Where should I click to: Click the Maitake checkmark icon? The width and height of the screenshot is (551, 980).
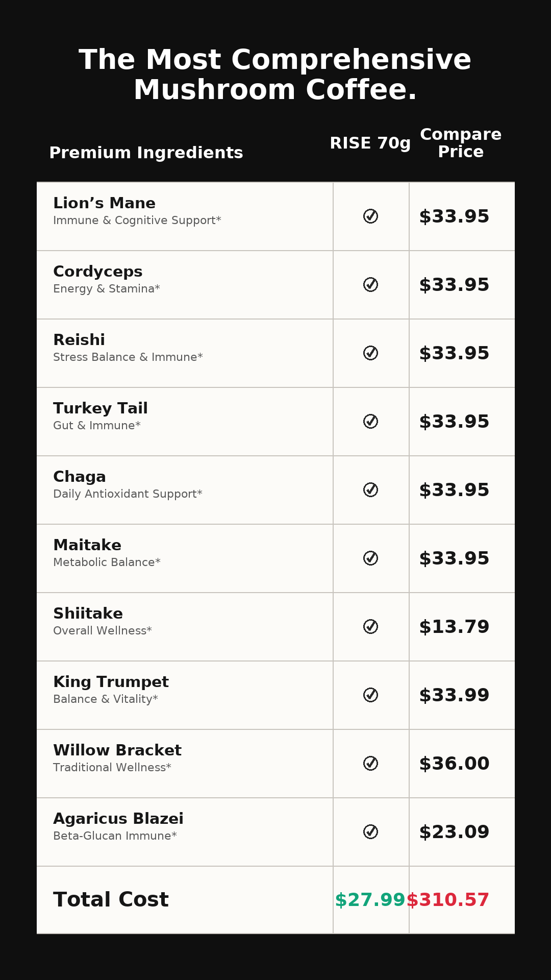coord(371,558)
